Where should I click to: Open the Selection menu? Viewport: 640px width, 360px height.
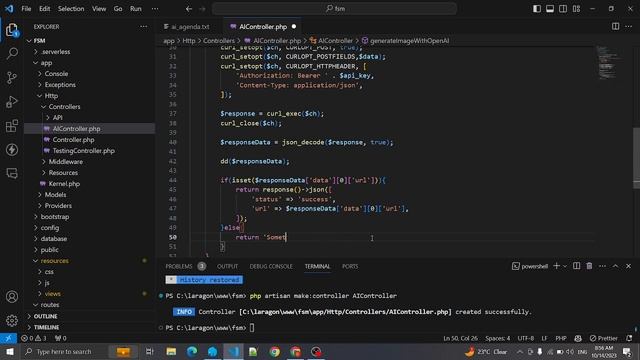coord(71,9)
